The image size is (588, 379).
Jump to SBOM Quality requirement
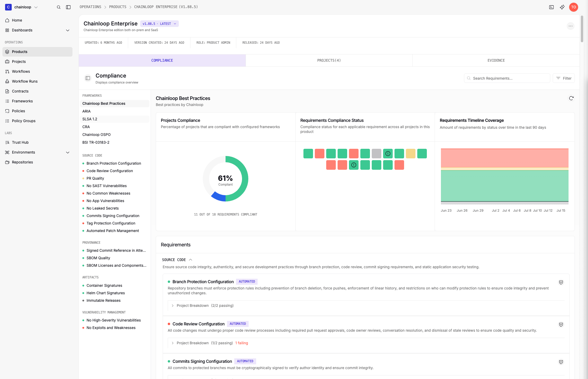98,258
